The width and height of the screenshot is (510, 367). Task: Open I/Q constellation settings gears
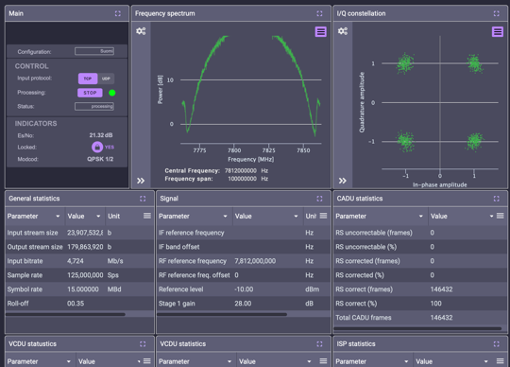click(x=343, y=31)
